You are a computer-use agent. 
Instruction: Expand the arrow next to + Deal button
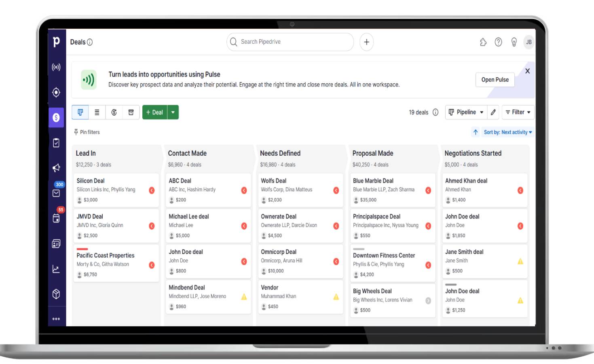[x=173, y=112]
